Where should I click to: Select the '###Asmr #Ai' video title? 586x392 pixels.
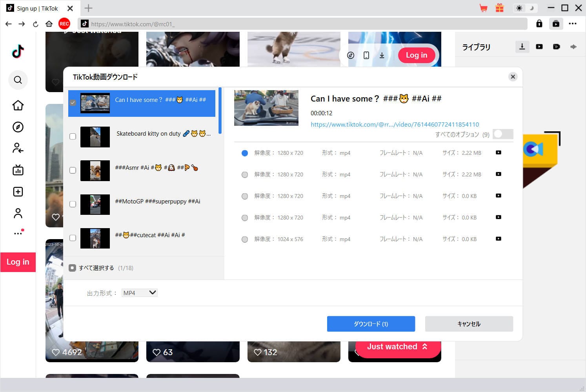tap(157, 168)
